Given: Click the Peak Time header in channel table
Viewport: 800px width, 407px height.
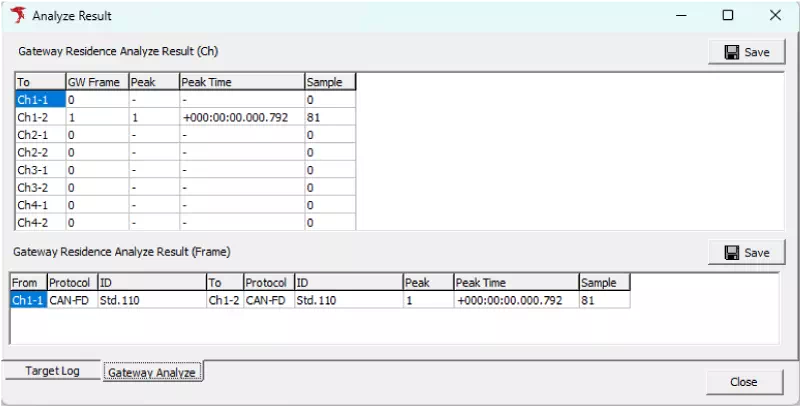Looking at the screenshot, I should click(x=241, y=82).
